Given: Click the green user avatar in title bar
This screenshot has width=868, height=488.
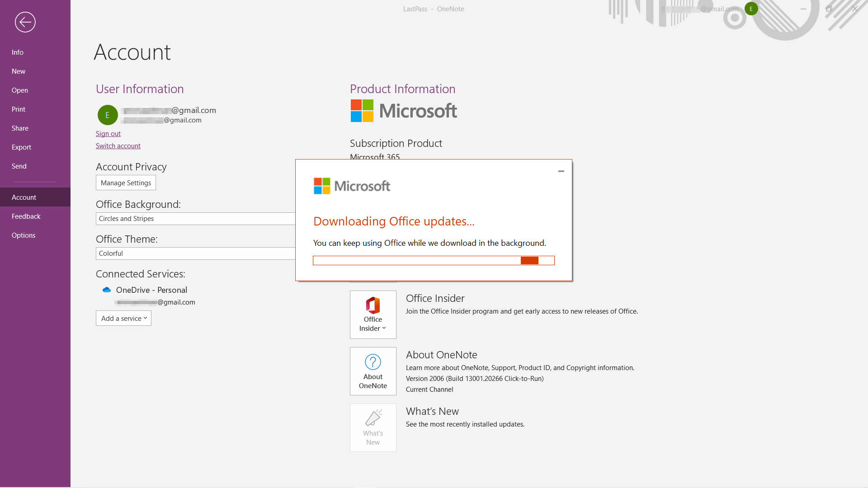Looking at the screenshot, I should [x=751, y=9].
